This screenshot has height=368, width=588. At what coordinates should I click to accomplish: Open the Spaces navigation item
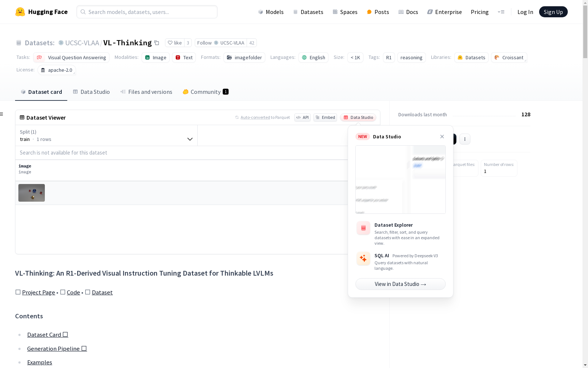coord(345,12)
